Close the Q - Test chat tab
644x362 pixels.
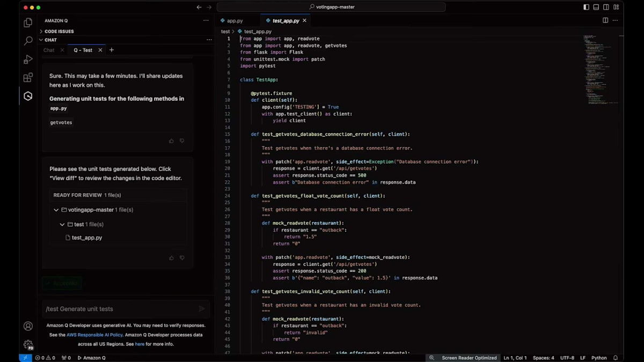click(100, 50)
